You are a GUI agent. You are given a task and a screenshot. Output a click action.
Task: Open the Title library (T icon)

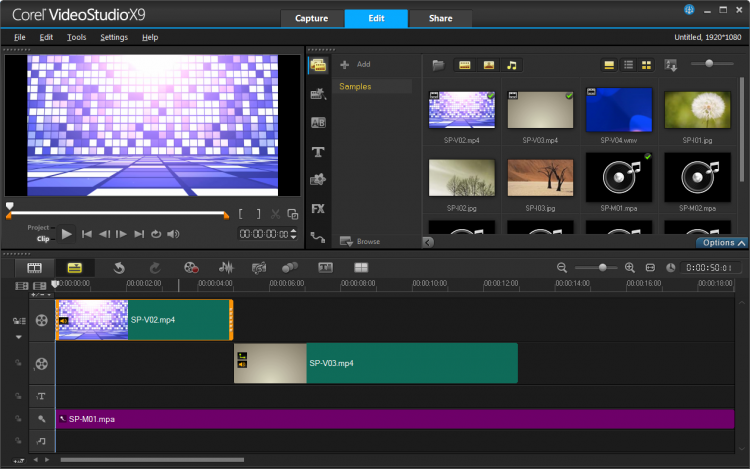318,152
